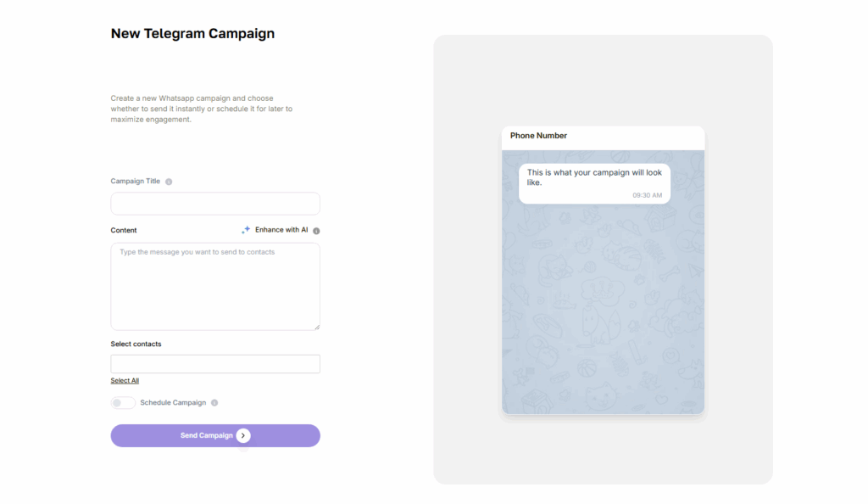Click the Select contacts label
The height and width of the screenshot is (504, 868).
click(136, 344)
